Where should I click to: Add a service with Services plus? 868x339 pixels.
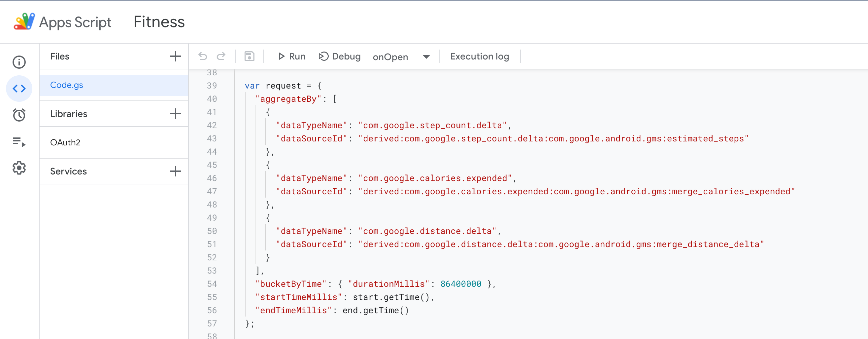point(175,171)
